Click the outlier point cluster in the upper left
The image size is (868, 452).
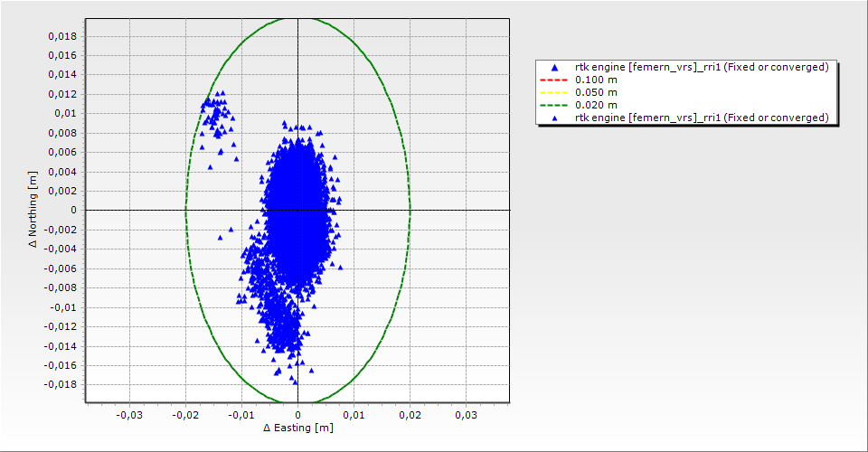(214, 113)
